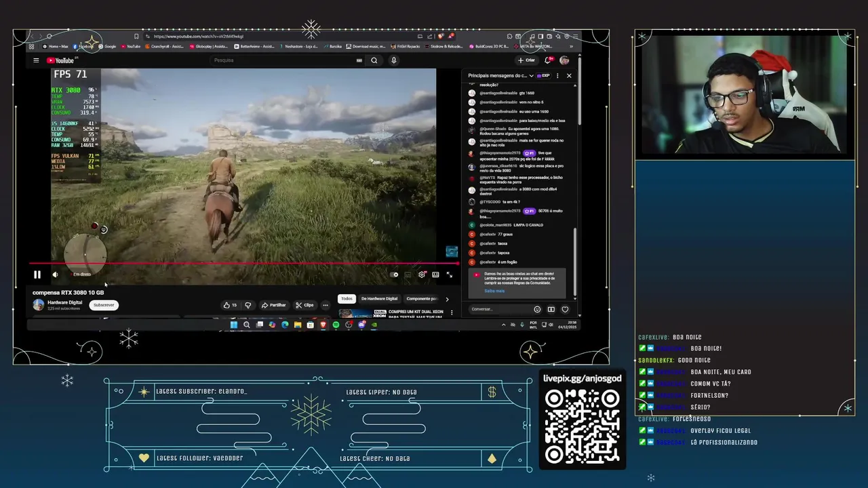868x488 pixels.
Task: Open the 'Saiba mais' link in chat
Action: pos(494,291)
